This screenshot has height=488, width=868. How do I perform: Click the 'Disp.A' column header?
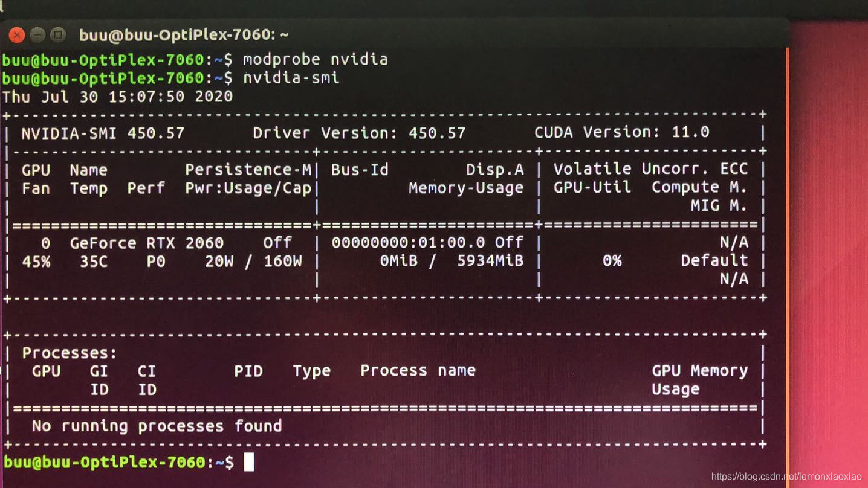click(x=494, y=170)
